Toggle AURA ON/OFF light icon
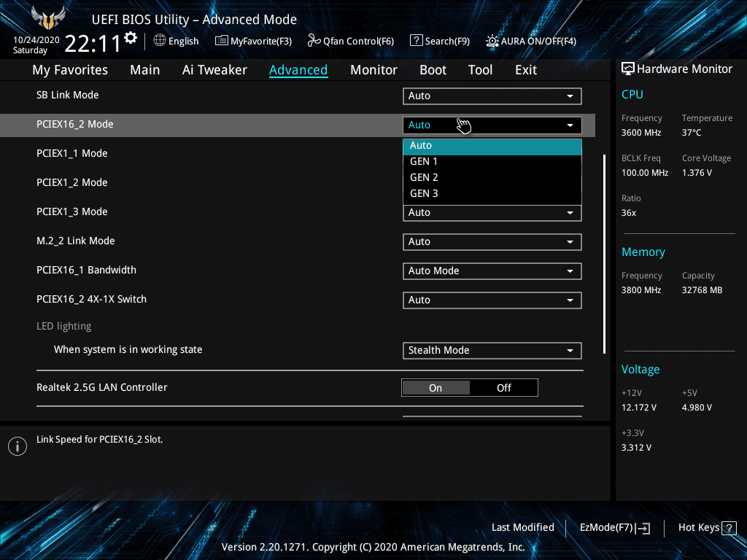This screenshot has height=560, width=747. coord(492,41)
